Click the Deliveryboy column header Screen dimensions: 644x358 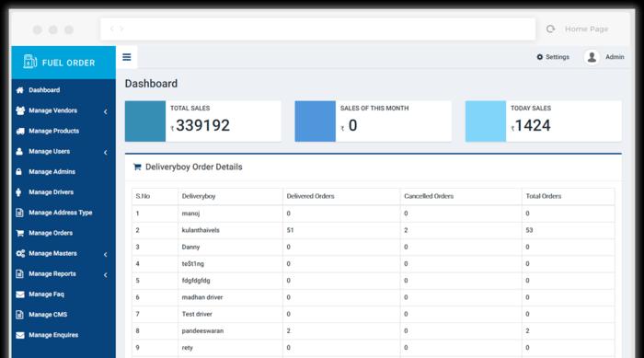click(x=199, y=196)
